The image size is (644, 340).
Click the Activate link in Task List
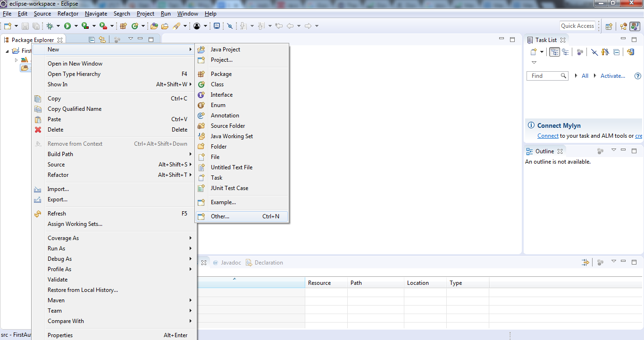612,75
